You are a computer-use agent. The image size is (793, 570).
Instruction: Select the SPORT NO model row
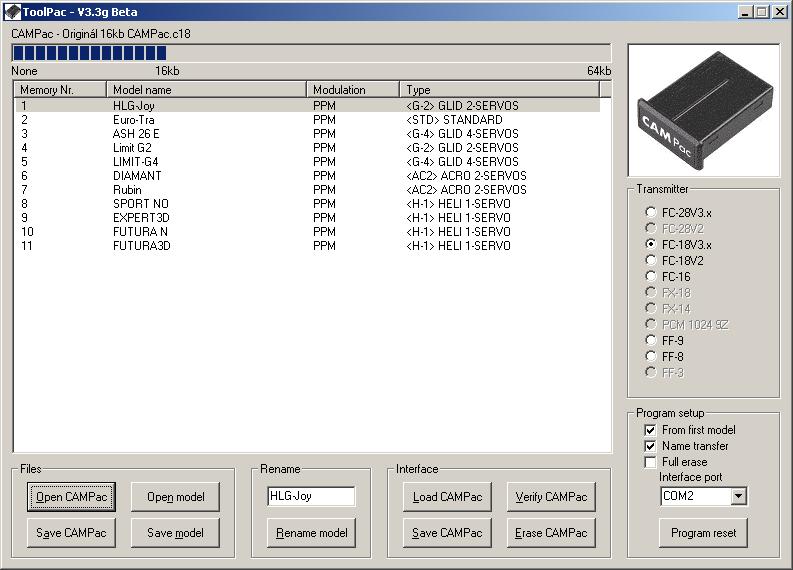[307, 203]
